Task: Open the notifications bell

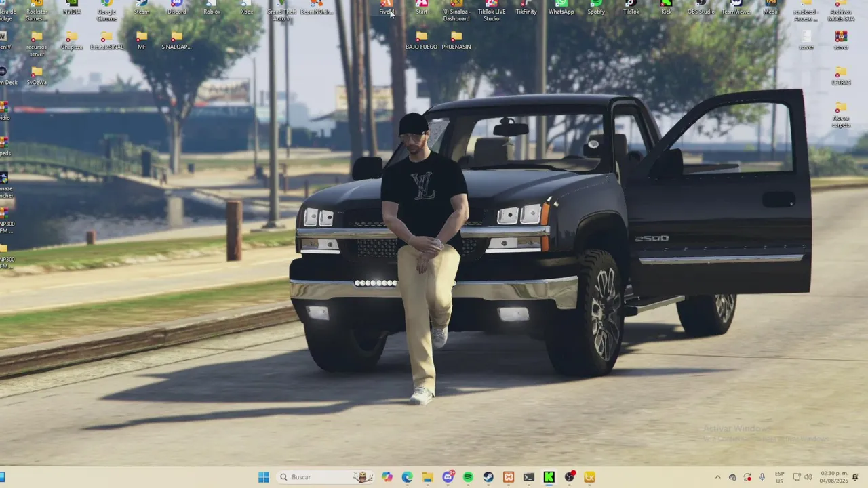Action: point(856,477)
